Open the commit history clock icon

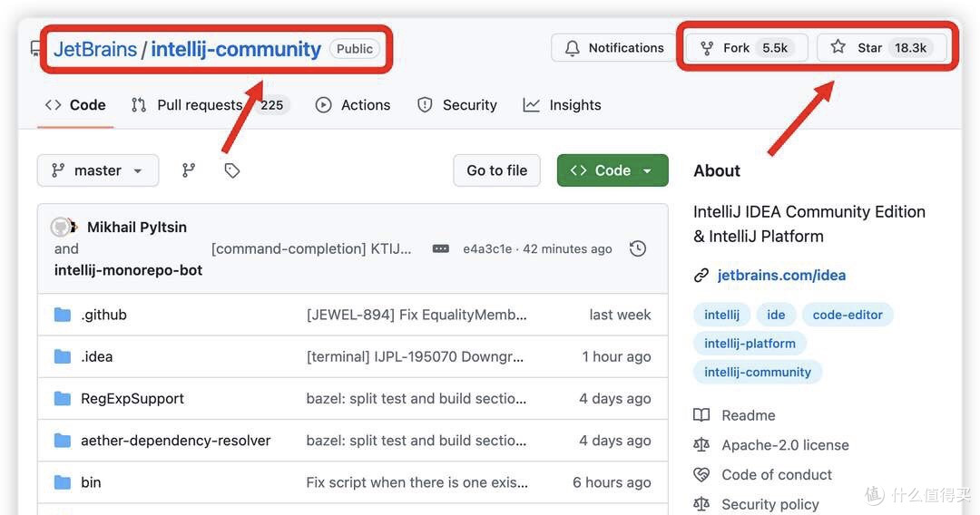638,248
